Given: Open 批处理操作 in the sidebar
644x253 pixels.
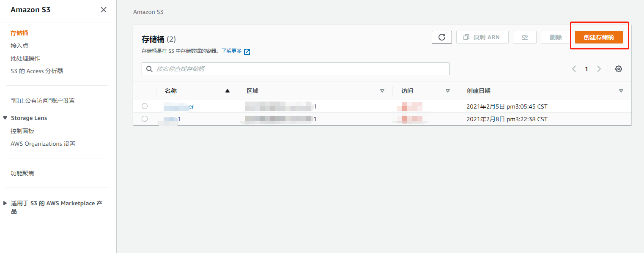Looking at the screenshot, I should tap(25, 58).
